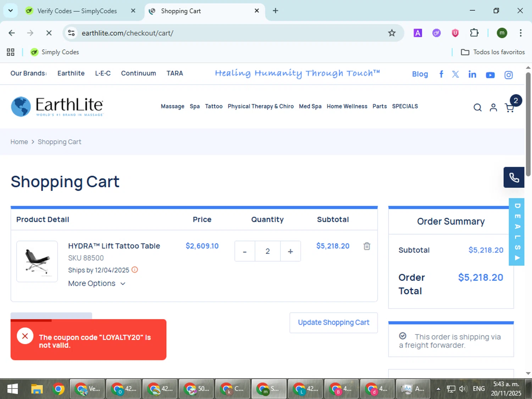Click ENG language indicator in taskbar
The height and width of the screenshot is (399, 532).
click(x=478, y=389)
